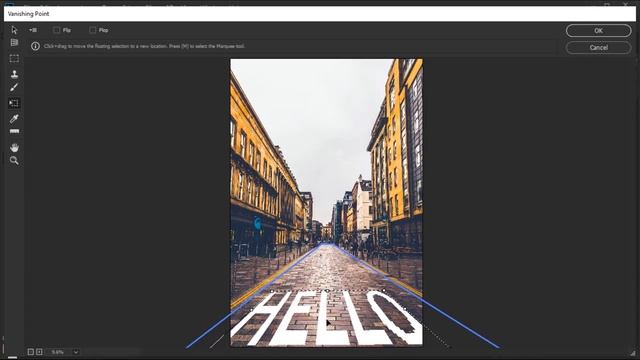Click the zoom percentage field

pos(58,351)
